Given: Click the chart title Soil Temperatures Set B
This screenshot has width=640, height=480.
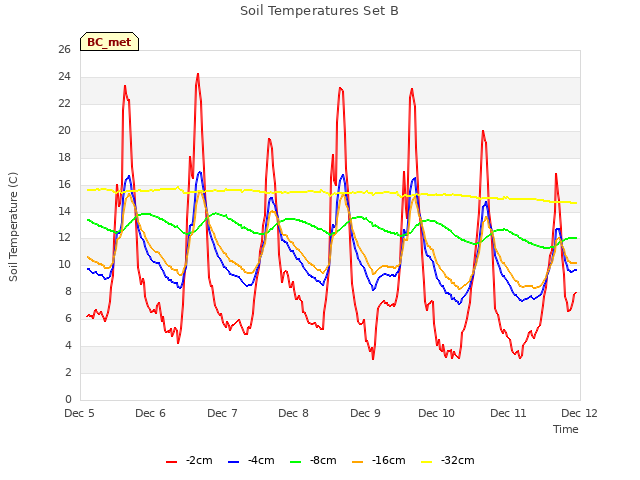Looking at the screenshot, I should pyautogui.click(x=319, y=11).
